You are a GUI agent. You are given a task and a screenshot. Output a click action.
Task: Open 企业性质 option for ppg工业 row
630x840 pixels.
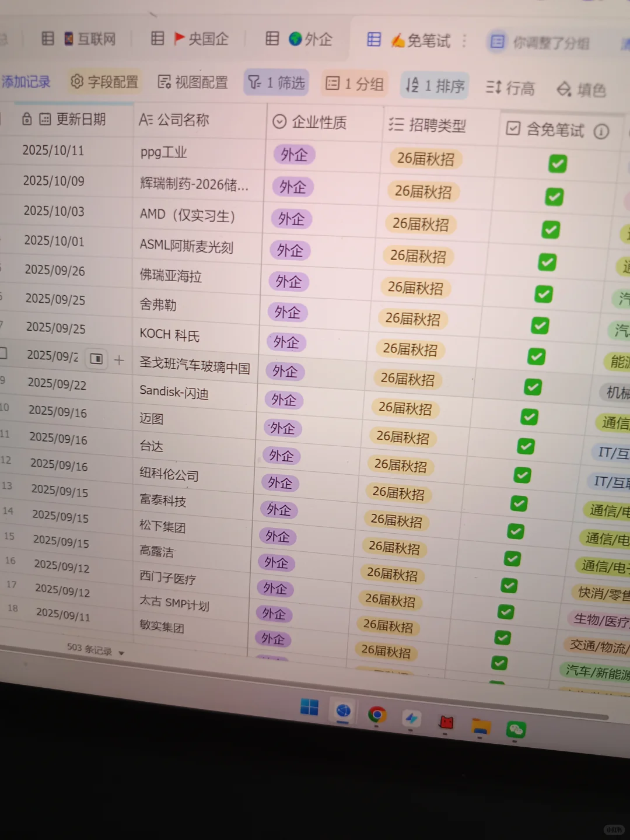tap(294, 155)
